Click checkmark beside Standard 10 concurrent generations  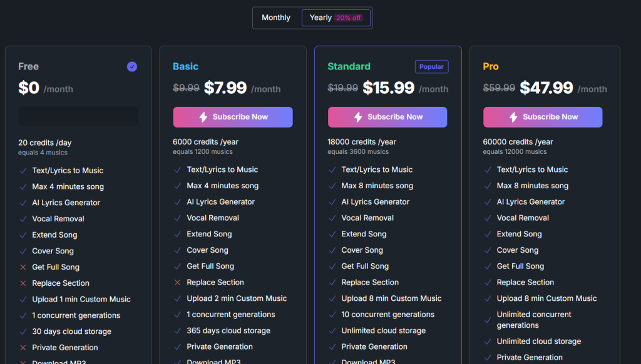332,315
